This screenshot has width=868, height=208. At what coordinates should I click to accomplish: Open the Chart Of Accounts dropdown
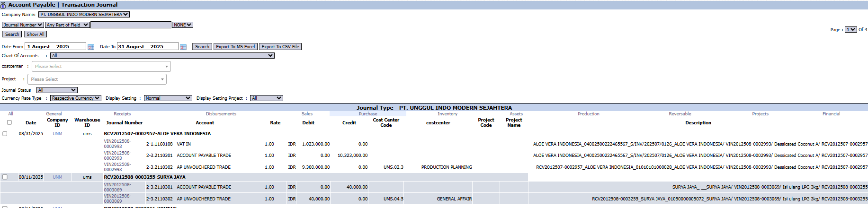162,56
